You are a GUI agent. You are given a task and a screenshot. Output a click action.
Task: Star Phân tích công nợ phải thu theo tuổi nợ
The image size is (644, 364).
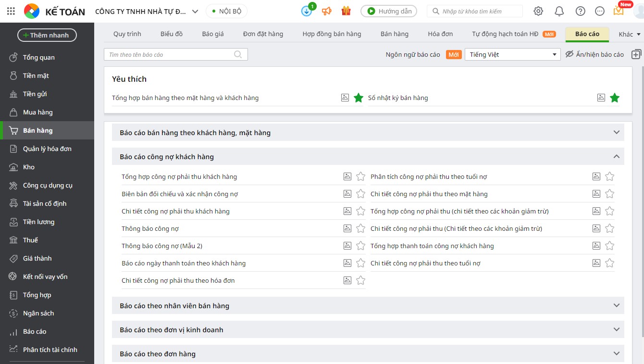[610, 176]
